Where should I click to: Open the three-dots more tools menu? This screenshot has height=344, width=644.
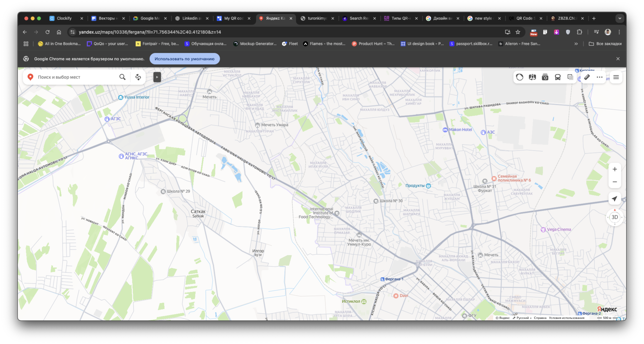click(x=599, y=77)
